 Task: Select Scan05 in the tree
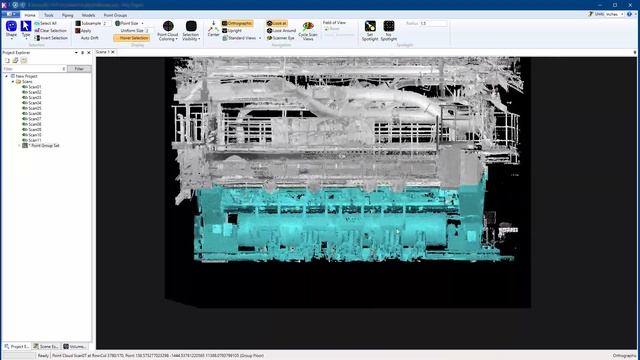(35, 108)
